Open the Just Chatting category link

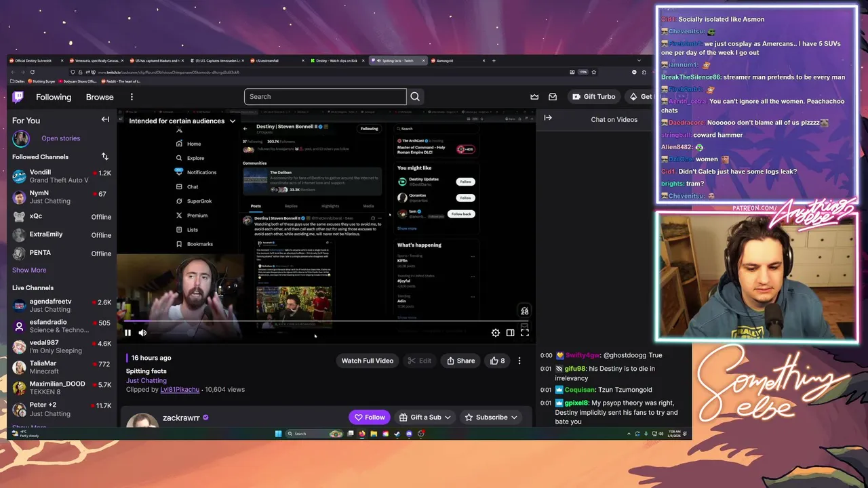pos(146,381)
